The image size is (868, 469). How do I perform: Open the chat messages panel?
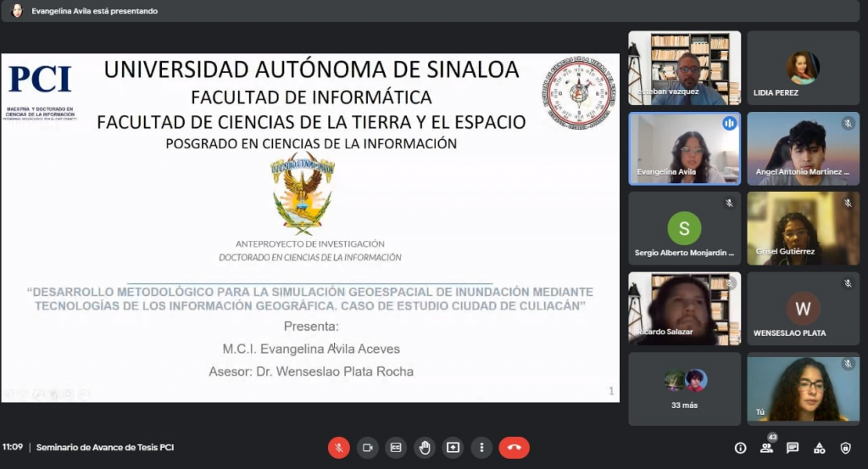pyautogui.click(x=793, y=448)
